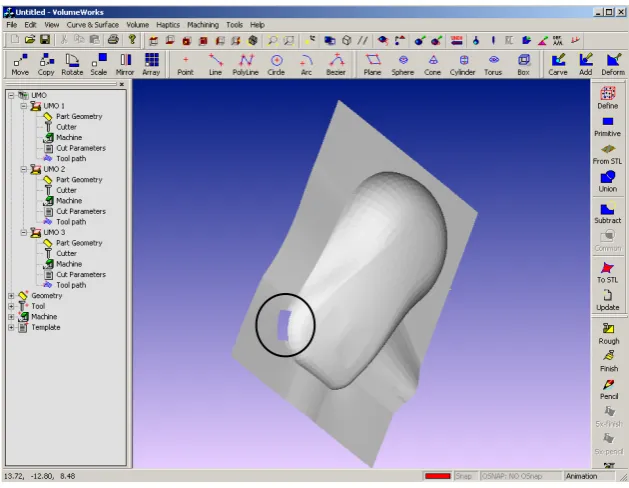
Task: Apply the Subtract operation
Action: [x=608, y=213]
